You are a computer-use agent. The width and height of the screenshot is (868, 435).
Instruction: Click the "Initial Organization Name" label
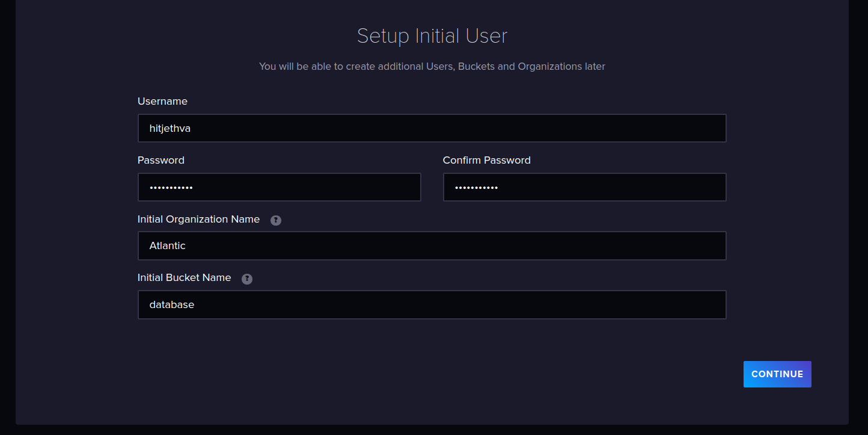tap(198, 219)
